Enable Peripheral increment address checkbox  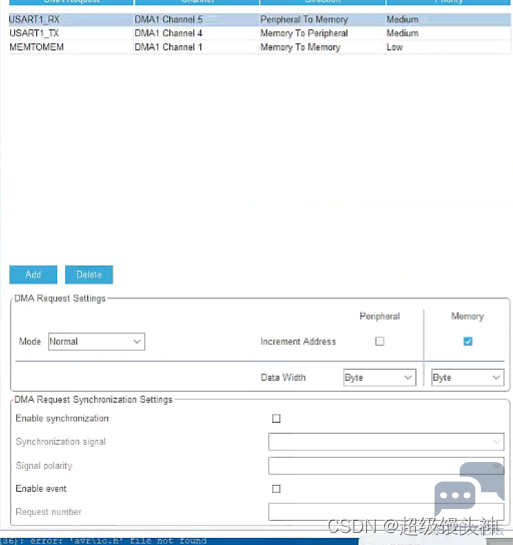[380, 341]
